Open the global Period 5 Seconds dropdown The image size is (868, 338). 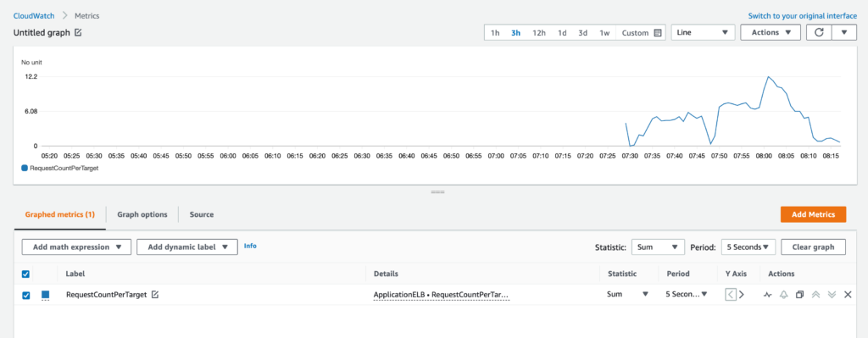coord(748,247)
